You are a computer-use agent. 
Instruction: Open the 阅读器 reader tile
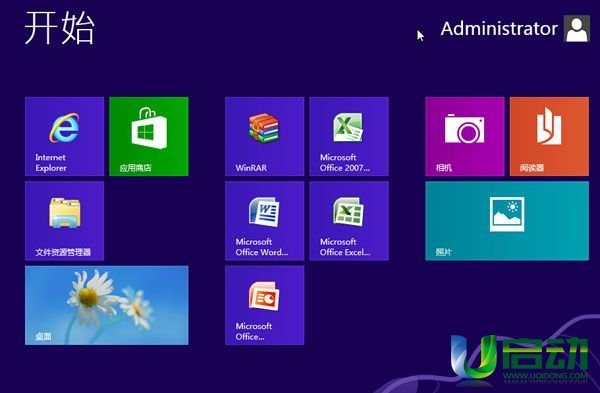[549, 136]
